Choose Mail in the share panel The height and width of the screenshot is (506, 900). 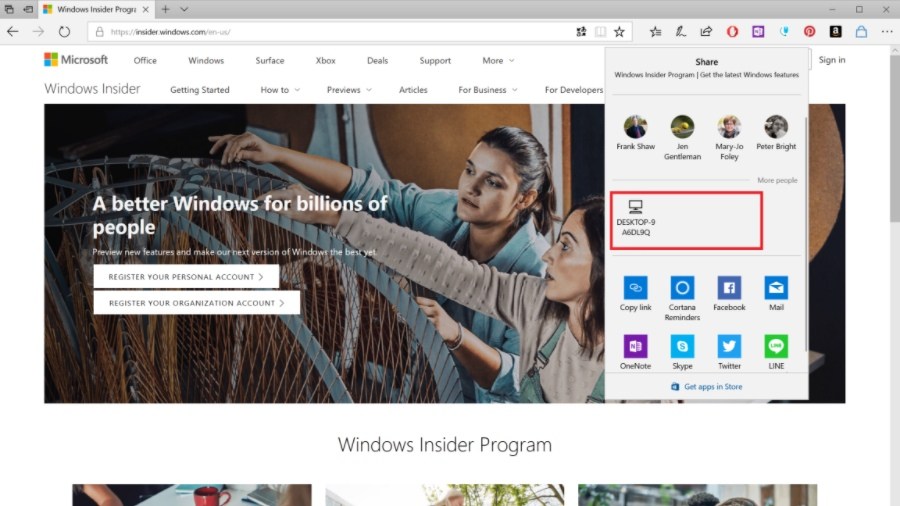[x=776, y=288]
